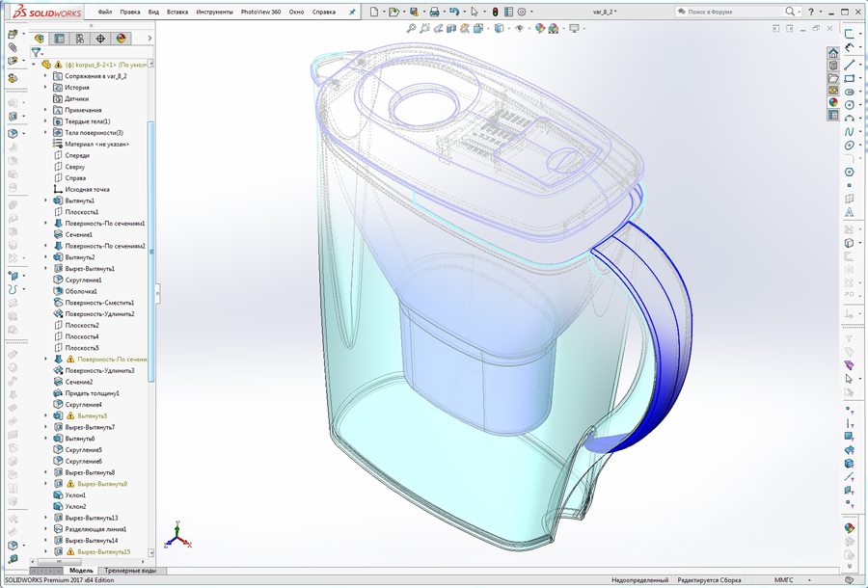Toggle Hide/Show Items eye icon

519,28
